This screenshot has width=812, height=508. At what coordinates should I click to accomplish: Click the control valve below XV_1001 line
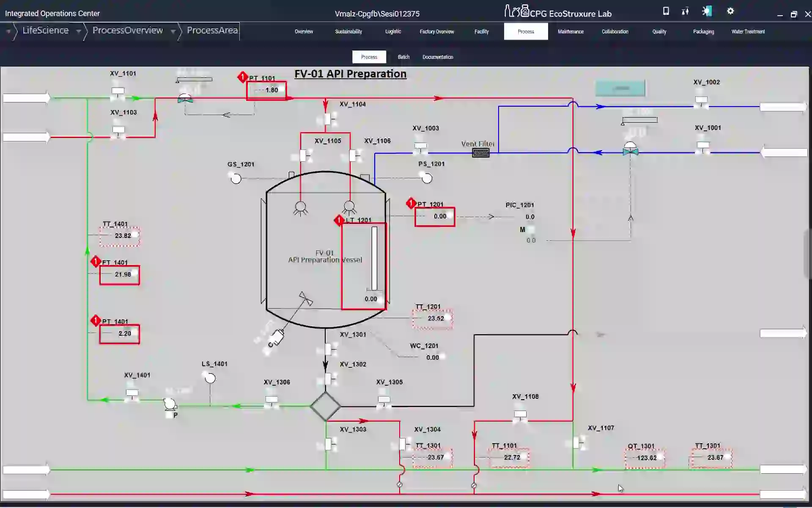(x=630, y=149)
